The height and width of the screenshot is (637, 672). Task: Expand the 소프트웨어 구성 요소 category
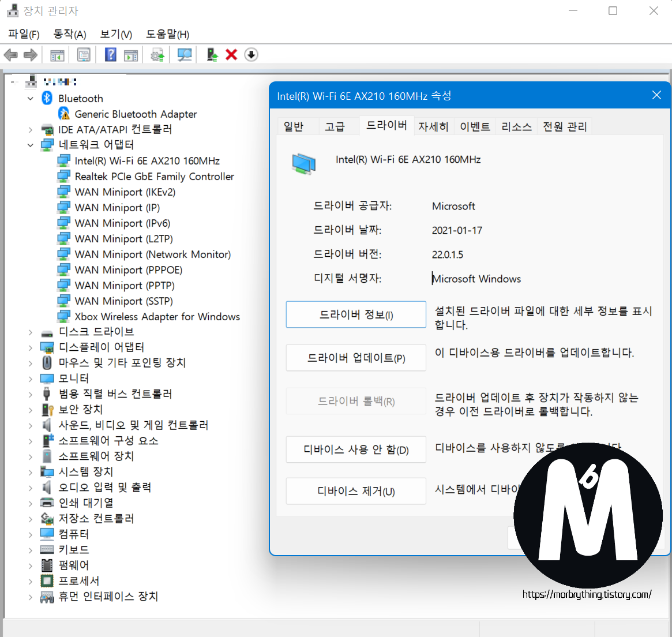[31, 441]
